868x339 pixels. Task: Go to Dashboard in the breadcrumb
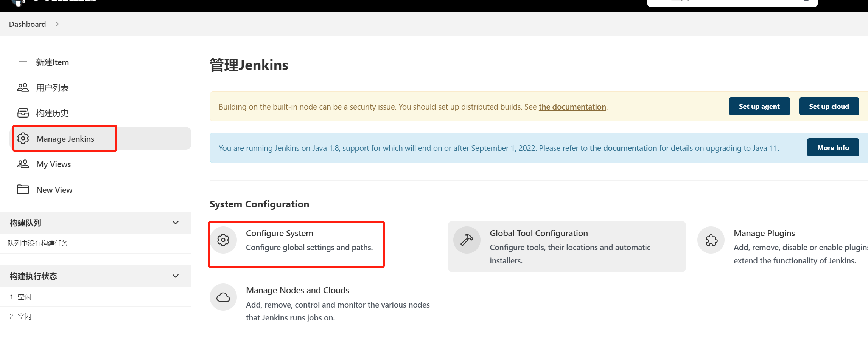click(x=27, y=24)
